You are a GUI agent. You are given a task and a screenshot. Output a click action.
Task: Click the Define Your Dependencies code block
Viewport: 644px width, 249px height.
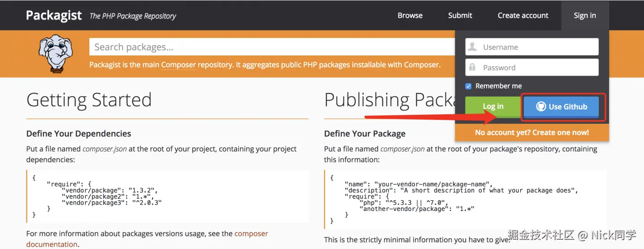pyautogui.click(x=167, y=196)
